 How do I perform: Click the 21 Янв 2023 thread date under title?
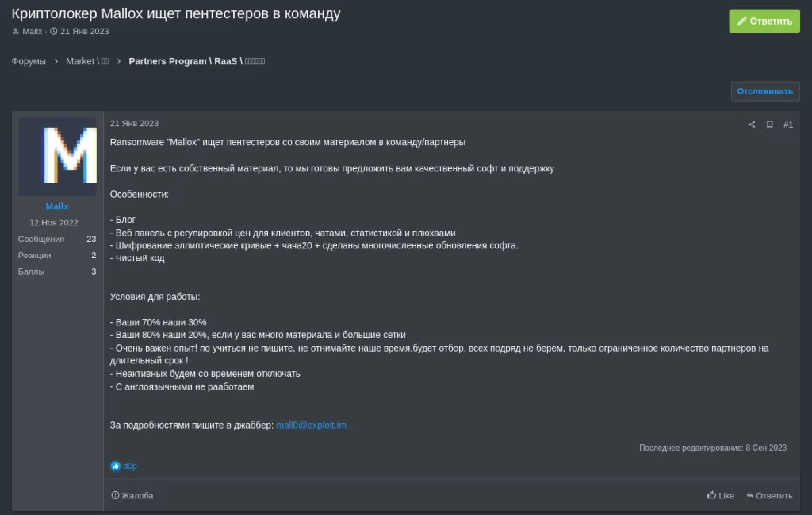[x=84, y=31]
